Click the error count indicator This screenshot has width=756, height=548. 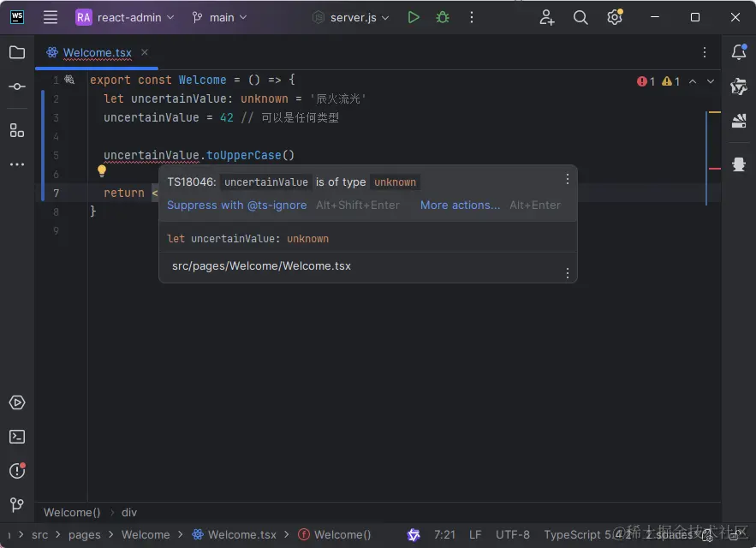pyautogui.click(x=646, y=81)
